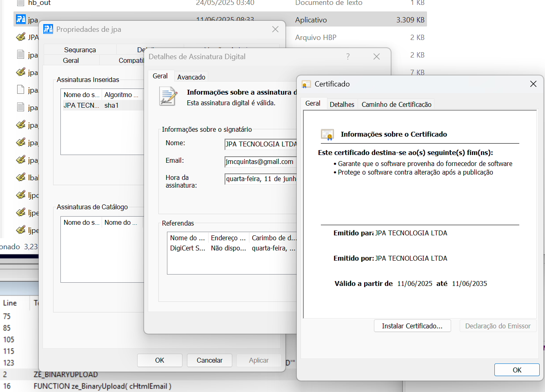Open the Segurança tab in properties

80,50
